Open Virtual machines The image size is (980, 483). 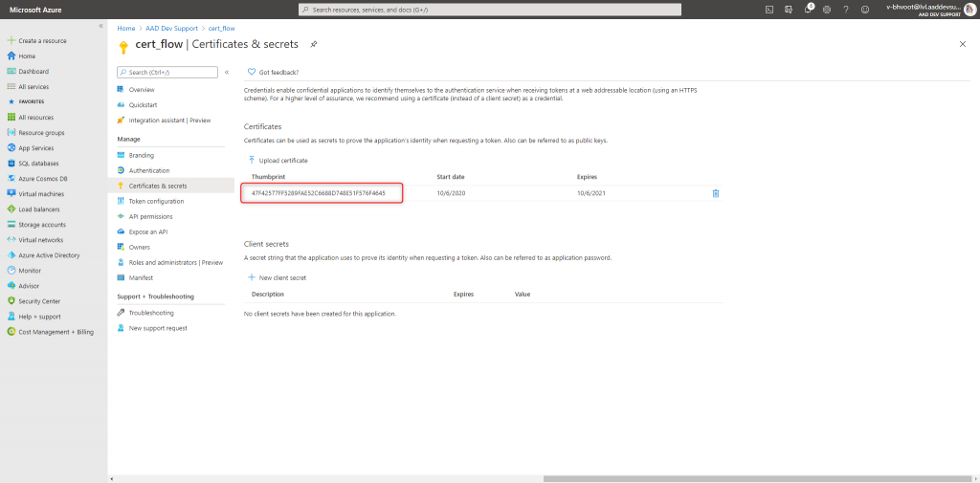click(x=35, y=194)
